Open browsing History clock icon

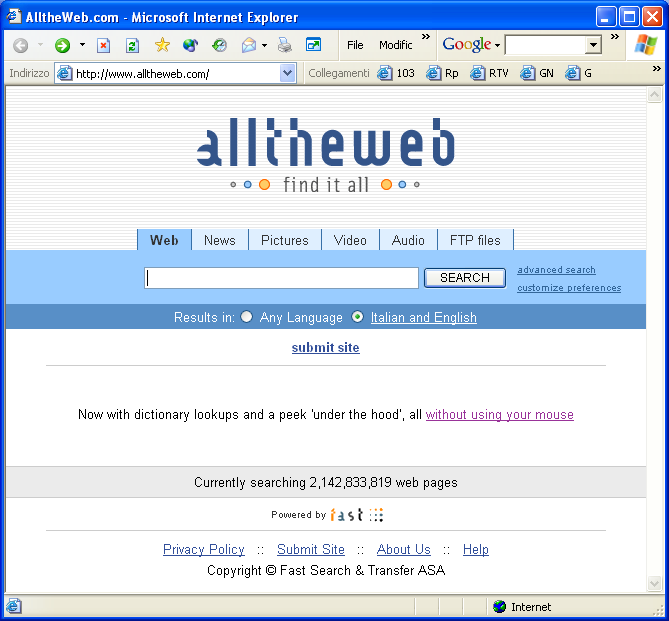[x=219, y=45]
